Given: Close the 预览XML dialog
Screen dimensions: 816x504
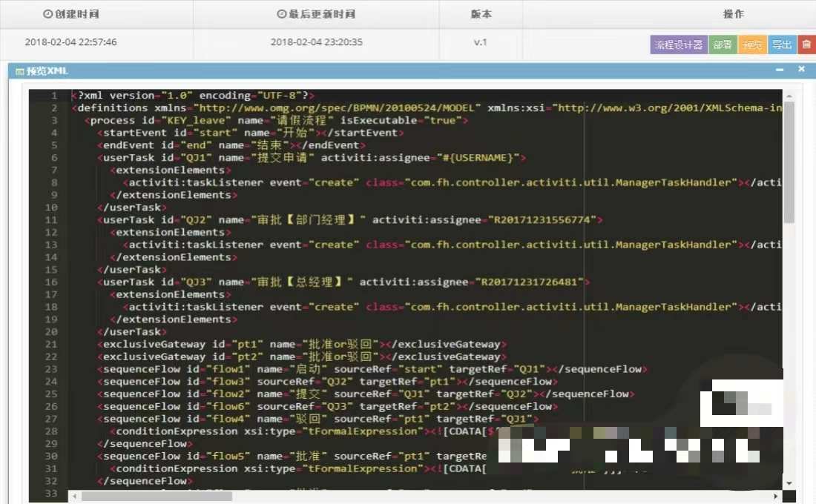Looking at the screenshot, I should click(801, 69).
